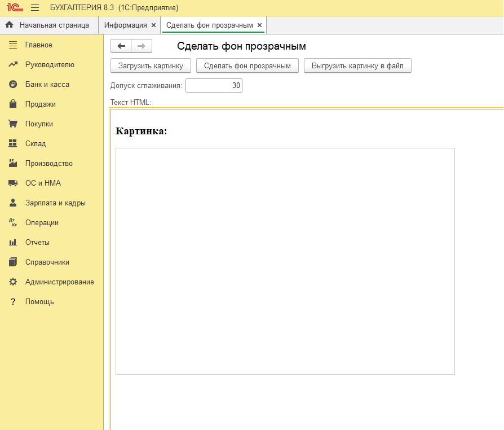
Task: Click the БУХГАЛТЕРИЯ 8.3 title text
Action: tap(82, 8)
